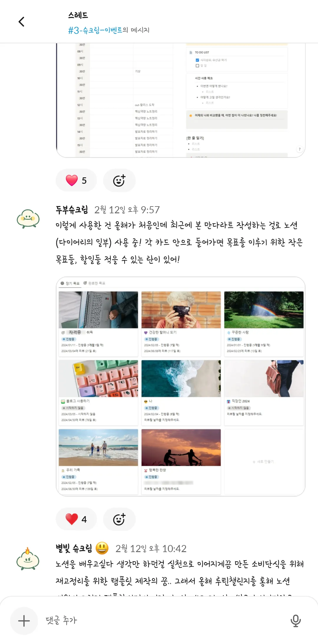The width and height of the screenshot is (318, 644).
Task: Toggle the heart reaction showing 5
Action: (76, 180)
